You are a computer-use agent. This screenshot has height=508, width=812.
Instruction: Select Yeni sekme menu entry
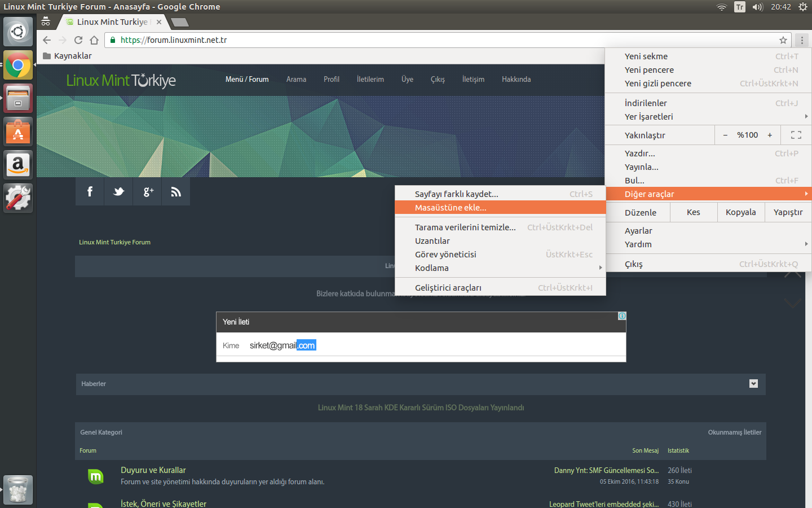point(708,56)
